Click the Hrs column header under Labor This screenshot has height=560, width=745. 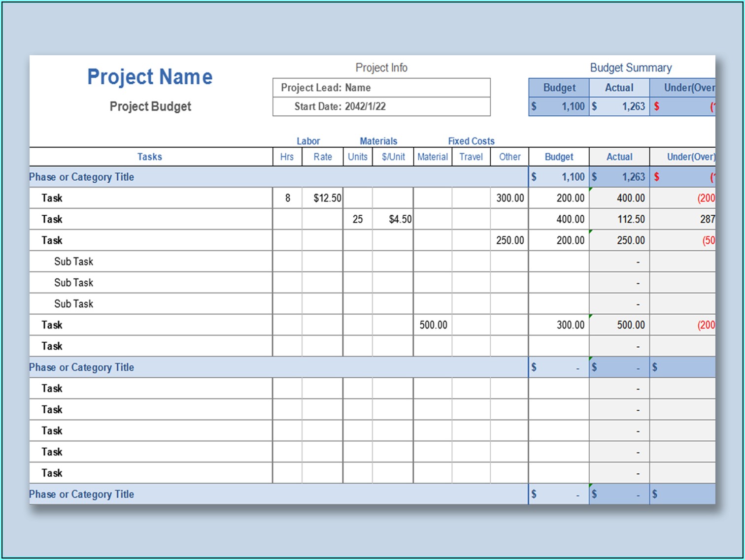click(x=287, y=157)
